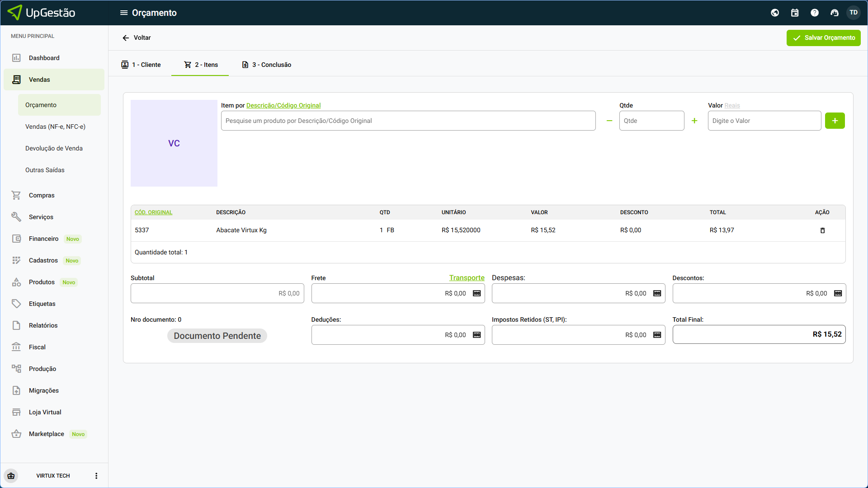Delete the Abacate Virtux Kg item
The image size is (868, 488).
(x=822, y=230)
